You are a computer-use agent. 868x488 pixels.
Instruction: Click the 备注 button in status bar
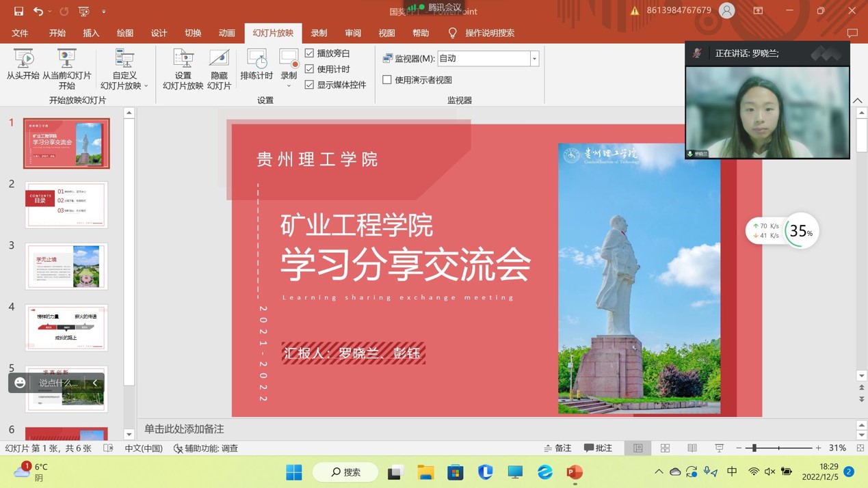tap(557, 448)
